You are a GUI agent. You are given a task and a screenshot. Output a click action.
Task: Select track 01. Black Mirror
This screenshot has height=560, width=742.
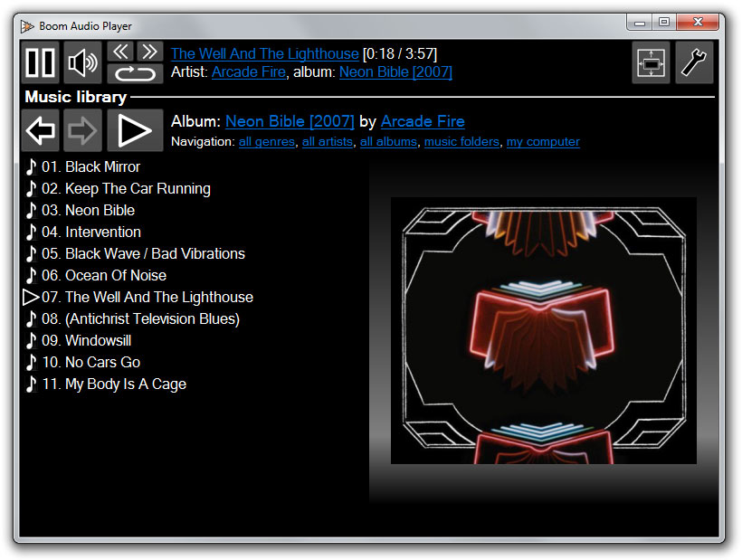pyautogui.click(x=90, y=167)
